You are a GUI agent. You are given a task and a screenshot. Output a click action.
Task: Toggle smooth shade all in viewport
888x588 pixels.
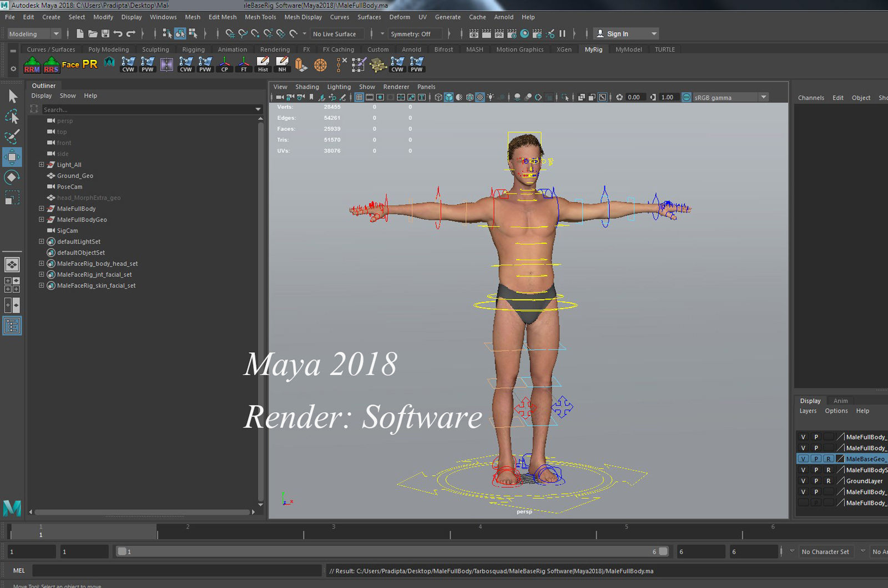[448, 97]
